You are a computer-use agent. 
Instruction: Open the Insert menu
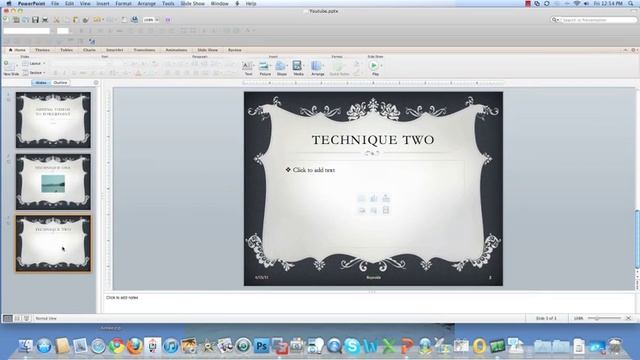pyautogui.click(x=102, y=4)
